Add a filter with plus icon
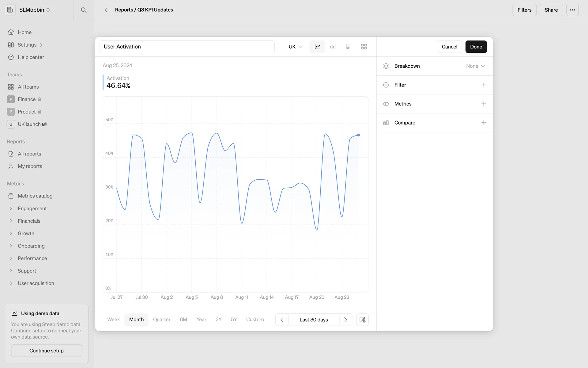This screenshot has width=588, height=368. (484, 85)
